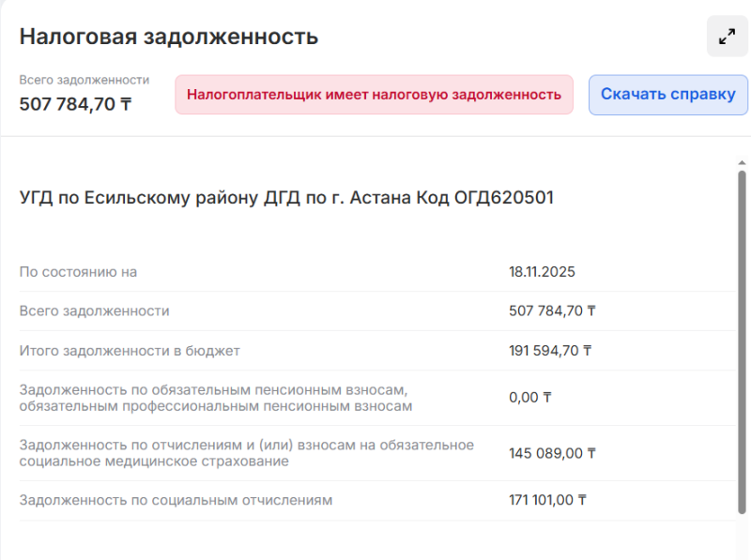Click the expand-to-fullscreen arrows icon
Screen dimensions: 751x560
point(727,38)
